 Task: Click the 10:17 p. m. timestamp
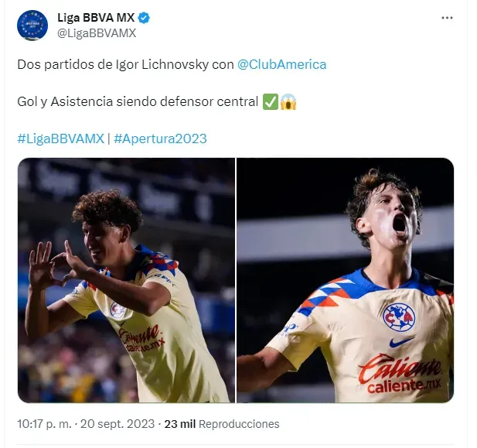(x=44, y=424)
